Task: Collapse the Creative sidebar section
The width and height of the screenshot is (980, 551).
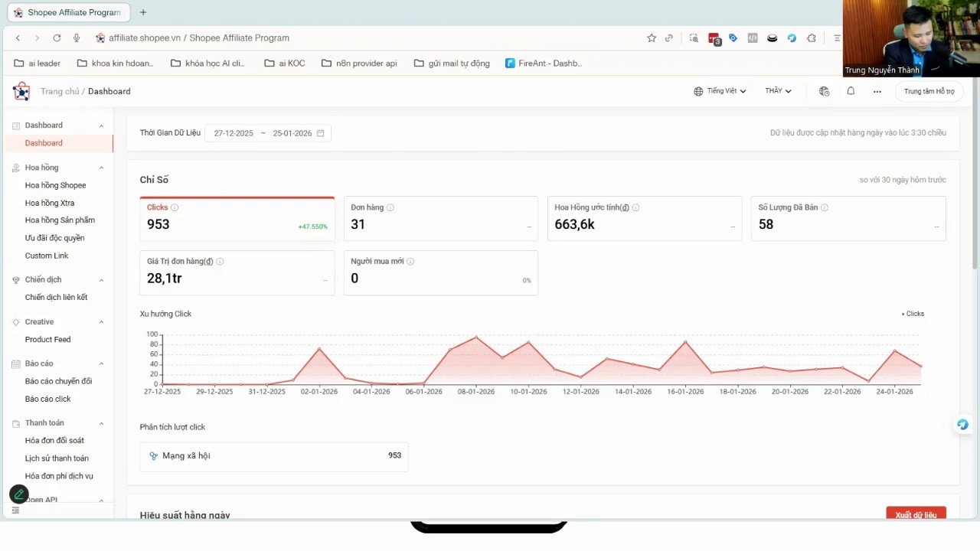Action: point(101,322)
